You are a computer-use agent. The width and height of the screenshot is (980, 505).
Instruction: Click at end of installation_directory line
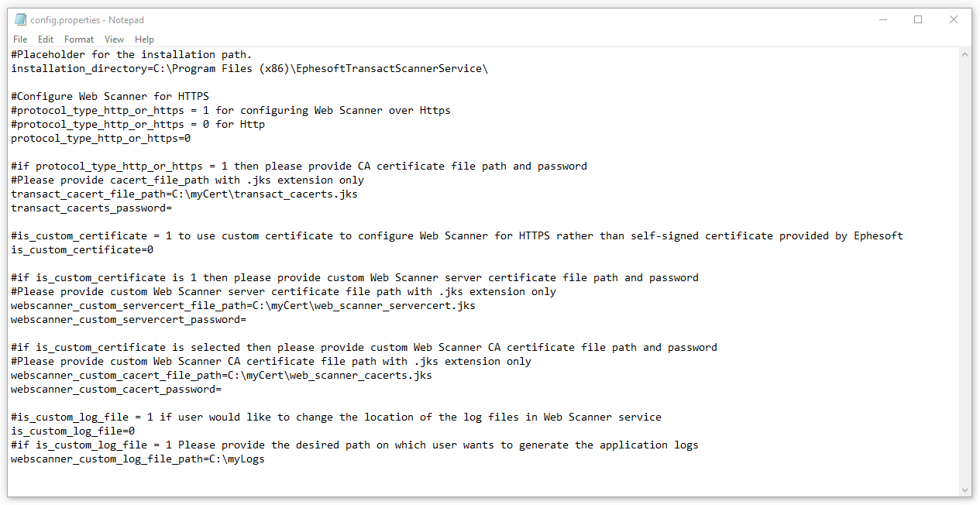point(489,69)
